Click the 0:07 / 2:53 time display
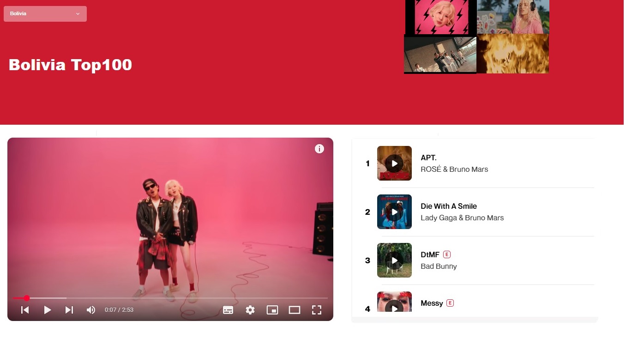The height and width of the screenshot is (339, 644). [119, 310]
